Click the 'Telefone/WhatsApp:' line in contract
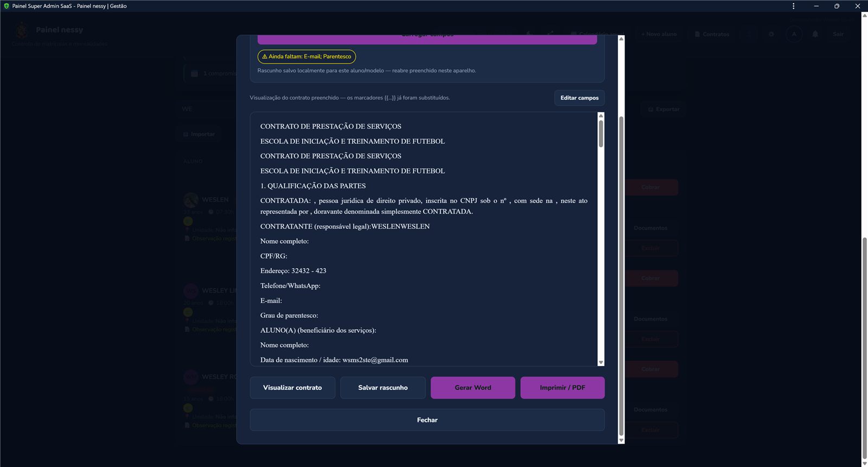868x467 pixels. pos(290,286)
